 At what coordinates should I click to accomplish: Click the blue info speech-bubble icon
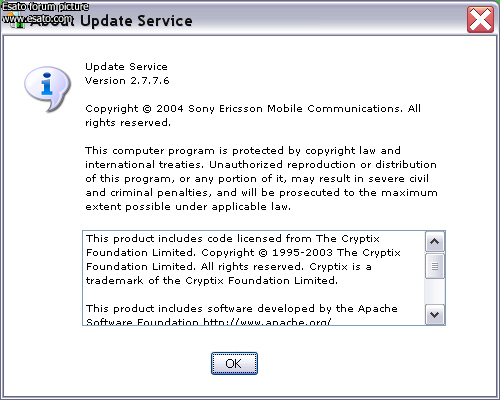47,89
